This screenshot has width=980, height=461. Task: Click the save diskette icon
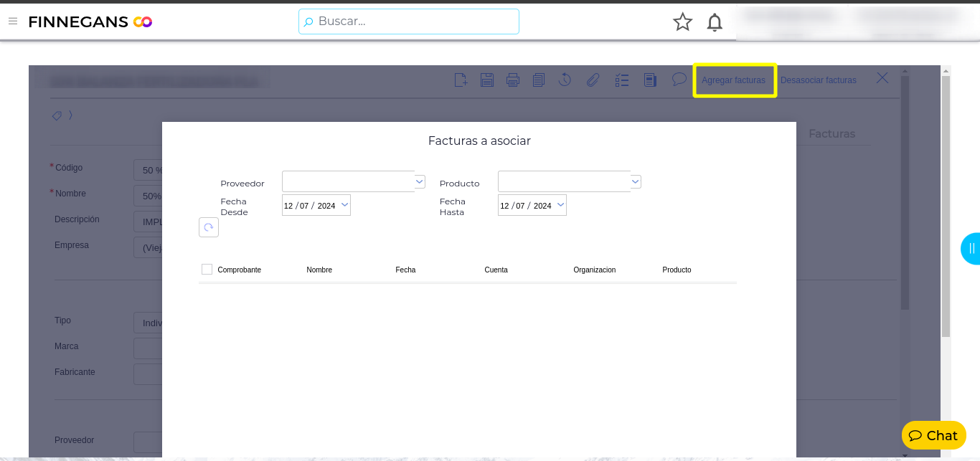point(487,80)
